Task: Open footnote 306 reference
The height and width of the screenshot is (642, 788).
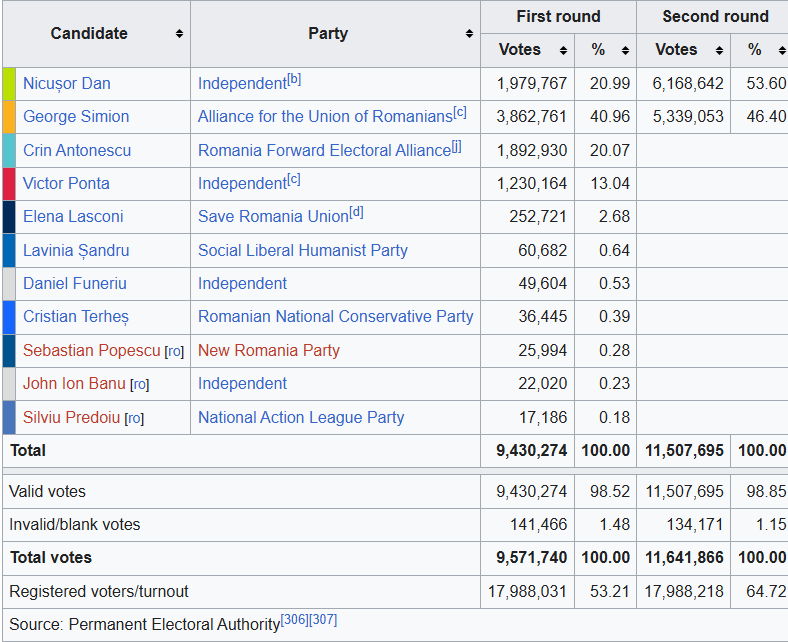Action: click(x=294, y=620)
